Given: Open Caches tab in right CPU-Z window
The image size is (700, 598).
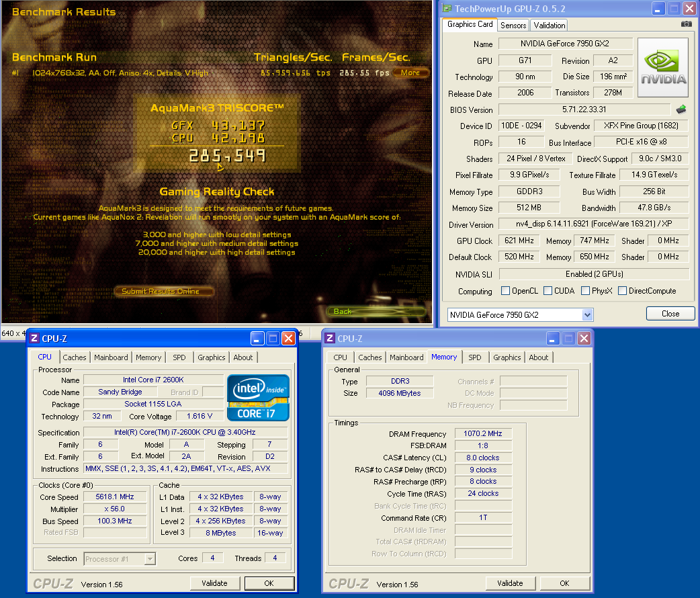Looking at the screenshot, I should click(x=369, y=357).
